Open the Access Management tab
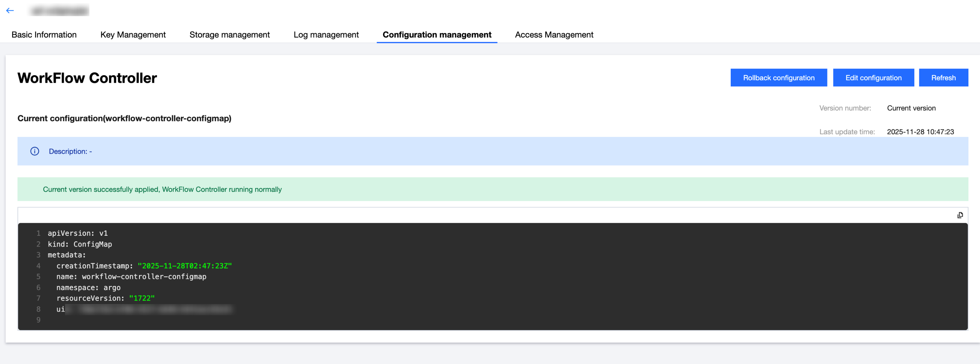 554,35
